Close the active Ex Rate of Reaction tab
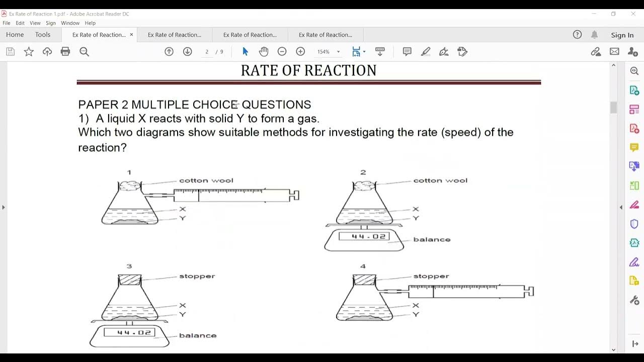644x362 pixels. point(131,35)
